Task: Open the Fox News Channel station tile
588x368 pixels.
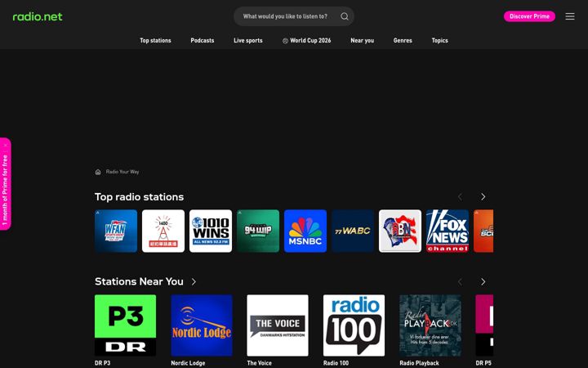Action: pos(448,231)
